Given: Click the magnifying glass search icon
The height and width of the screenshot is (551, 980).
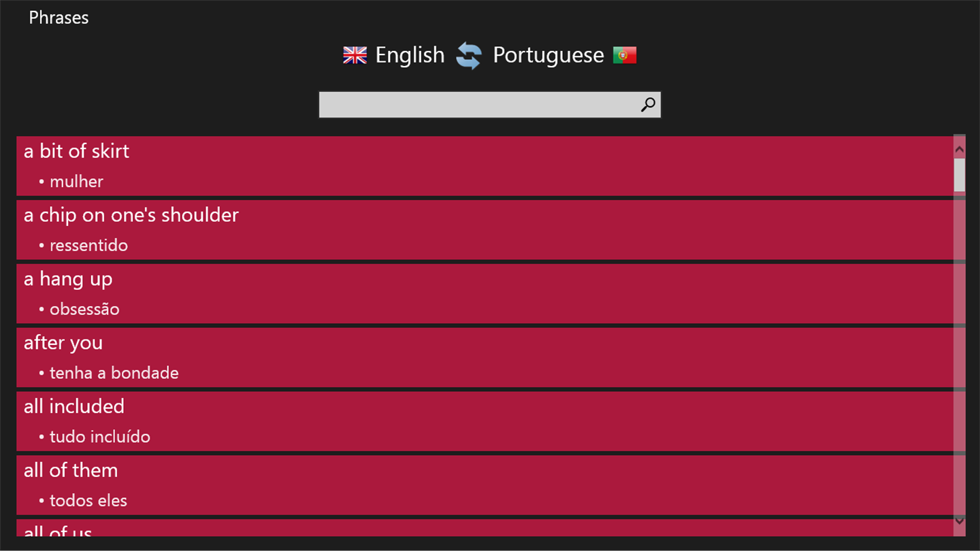Looking at the screenshot, I should point(648,105).
